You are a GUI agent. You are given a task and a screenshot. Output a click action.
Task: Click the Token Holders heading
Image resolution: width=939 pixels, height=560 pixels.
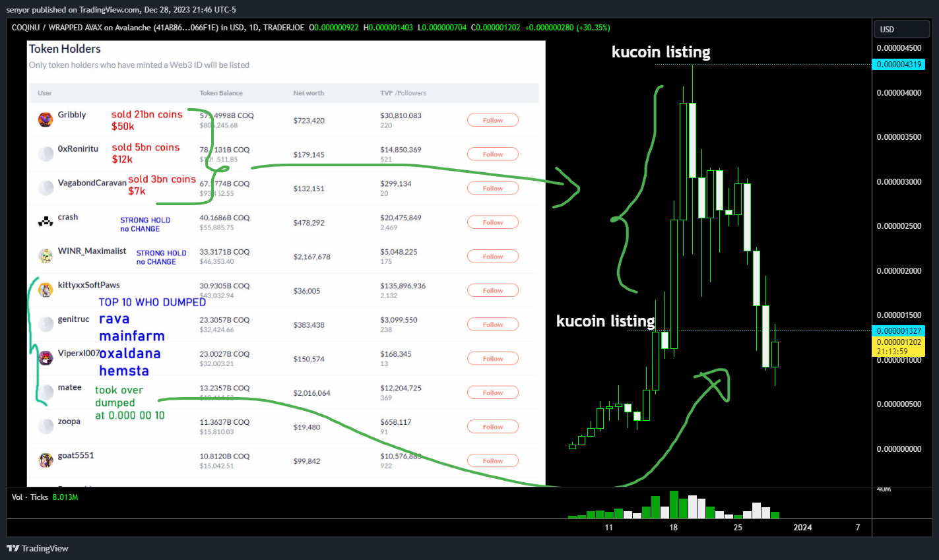65,49
